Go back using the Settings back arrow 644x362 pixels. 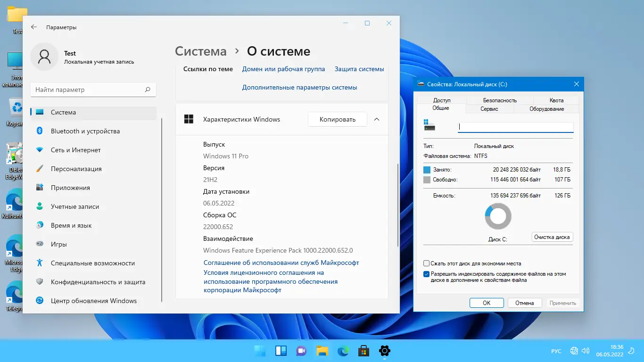[34, 27]
